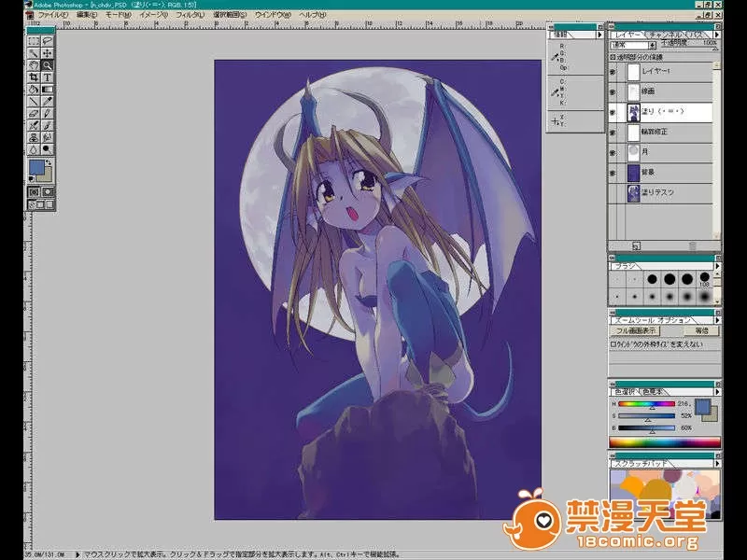The width and height of the screenshot is (747, 560).
Task: Click the trash icon in Layers panel
Action: click(692, 246)
